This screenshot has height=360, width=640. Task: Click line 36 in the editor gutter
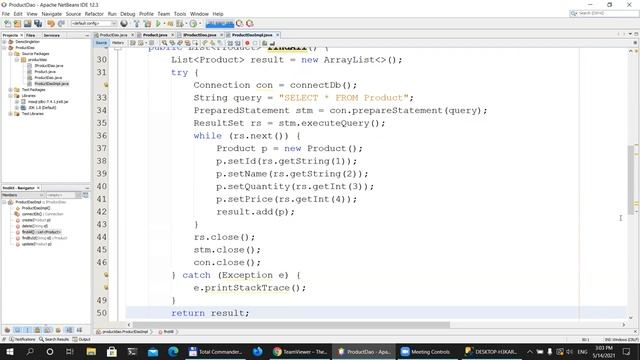point(102,136)
